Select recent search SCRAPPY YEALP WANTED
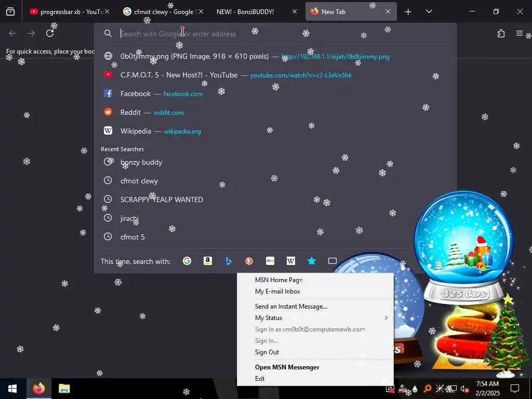The image size is (532, 399). coord(275,199)
